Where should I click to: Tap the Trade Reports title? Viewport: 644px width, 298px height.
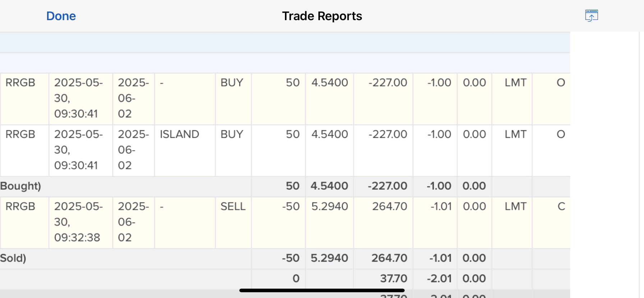click(x=322, y=16)
